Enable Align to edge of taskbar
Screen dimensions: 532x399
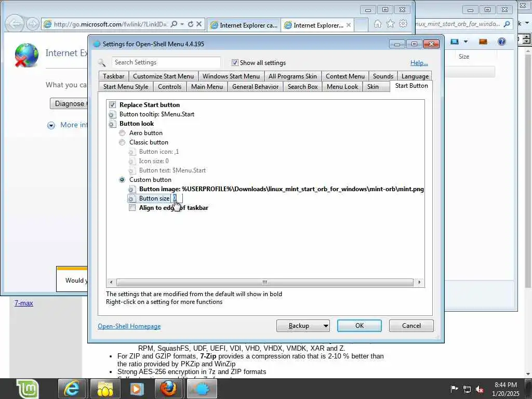coord(132,208)
